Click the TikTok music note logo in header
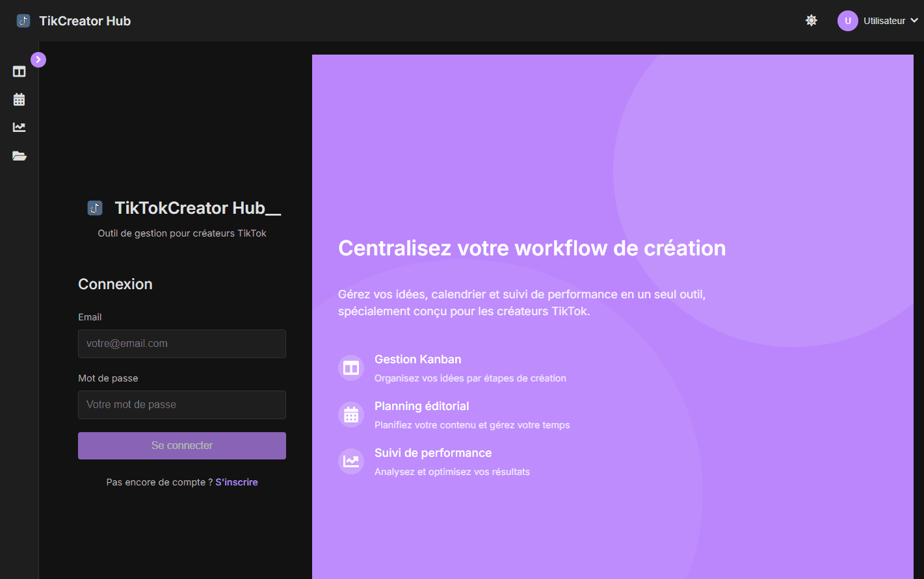924x579 pixels. [23, 20]
